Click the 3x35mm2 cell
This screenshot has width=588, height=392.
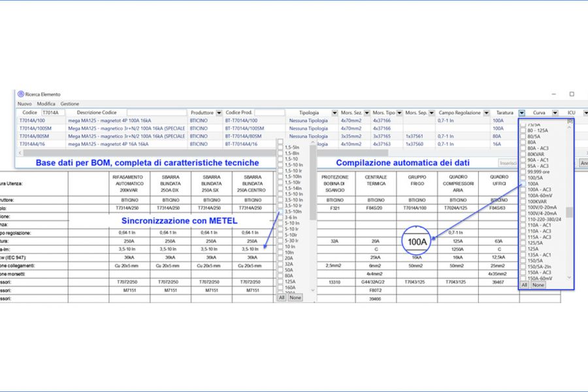coord(351,136)
